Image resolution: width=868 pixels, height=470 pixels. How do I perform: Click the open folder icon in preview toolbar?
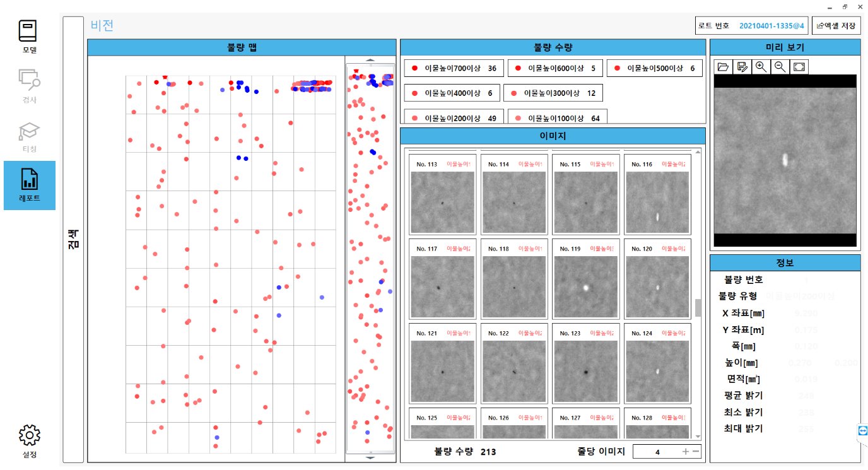click(724, 66)
